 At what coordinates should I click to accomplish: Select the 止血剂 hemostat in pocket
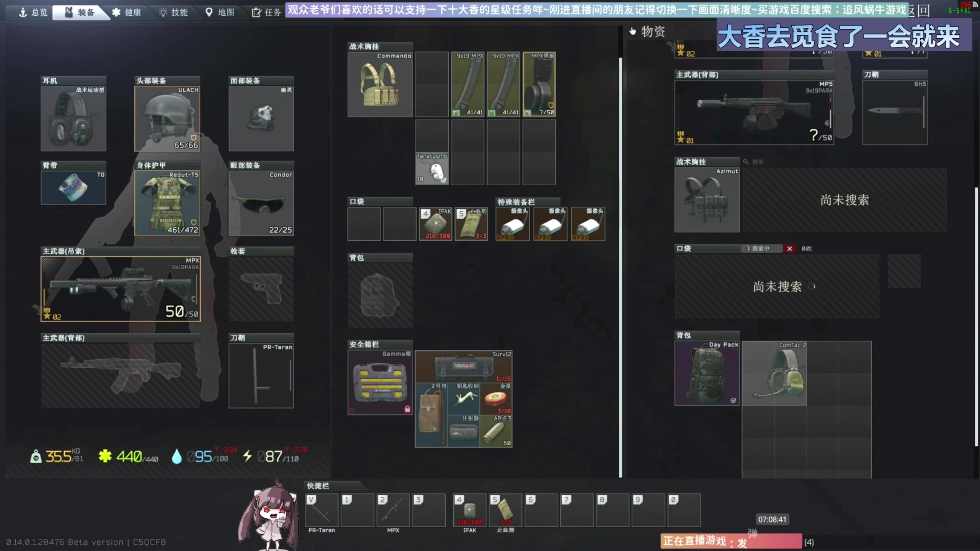[471, 224]
